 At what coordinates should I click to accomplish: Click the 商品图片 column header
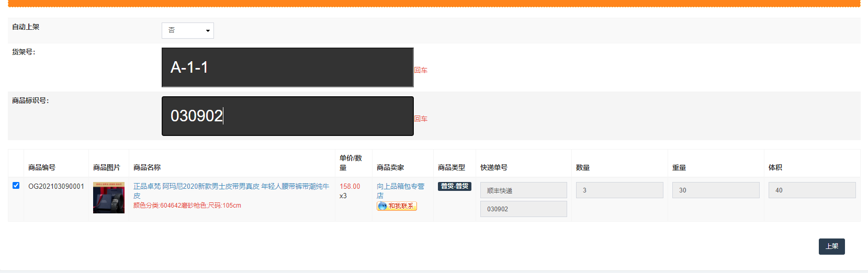107,167
